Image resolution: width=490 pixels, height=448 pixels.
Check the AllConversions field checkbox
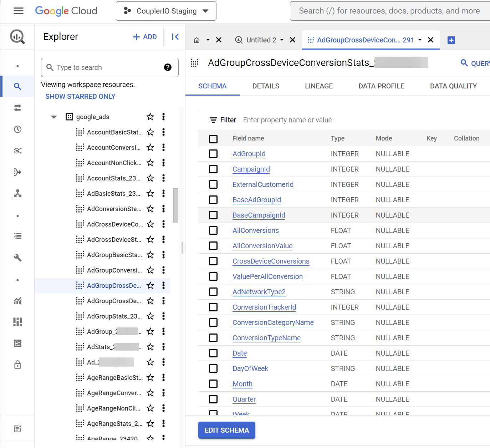pos(213,230)
